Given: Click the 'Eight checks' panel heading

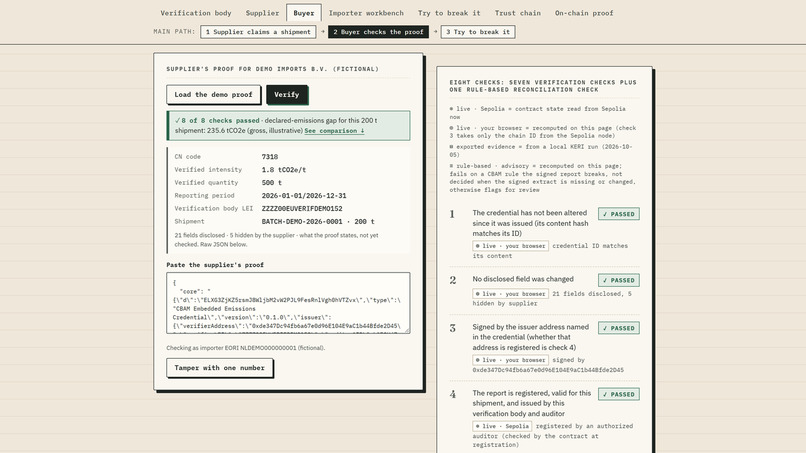Looking at the screenshot, I should pos(543,86).
